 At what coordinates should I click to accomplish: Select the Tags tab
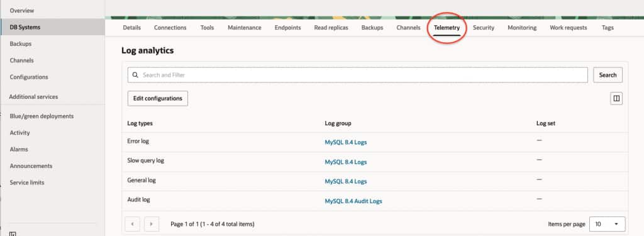click(608, 28)
